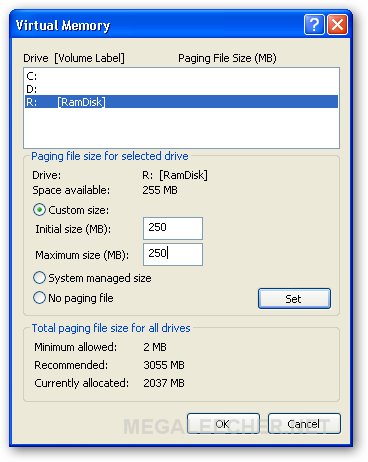Viewport: 368px width, 462px height.
Task: Select the No paging file option
Action: [39, 298]
